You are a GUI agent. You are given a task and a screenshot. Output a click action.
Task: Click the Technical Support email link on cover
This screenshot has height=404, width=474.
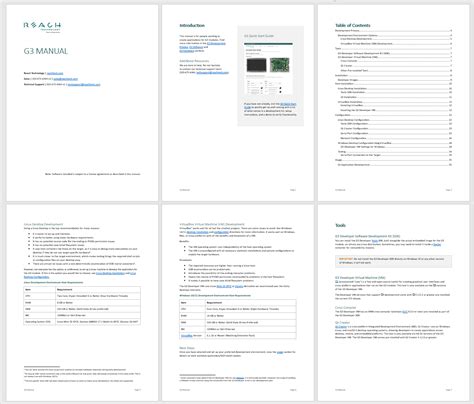tap(84, 85)
